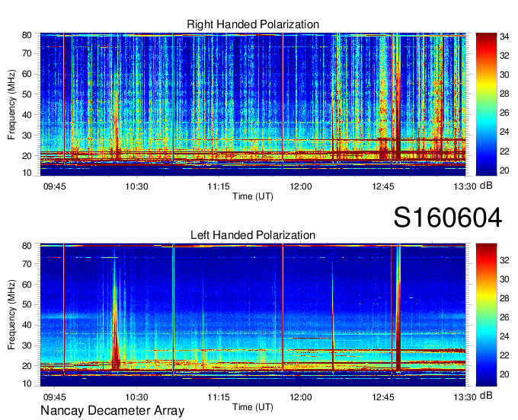The image size is (518, 420).
Task: Click the 20 MHz tick of the Left Handed plot
Action: tap(27, 366)
